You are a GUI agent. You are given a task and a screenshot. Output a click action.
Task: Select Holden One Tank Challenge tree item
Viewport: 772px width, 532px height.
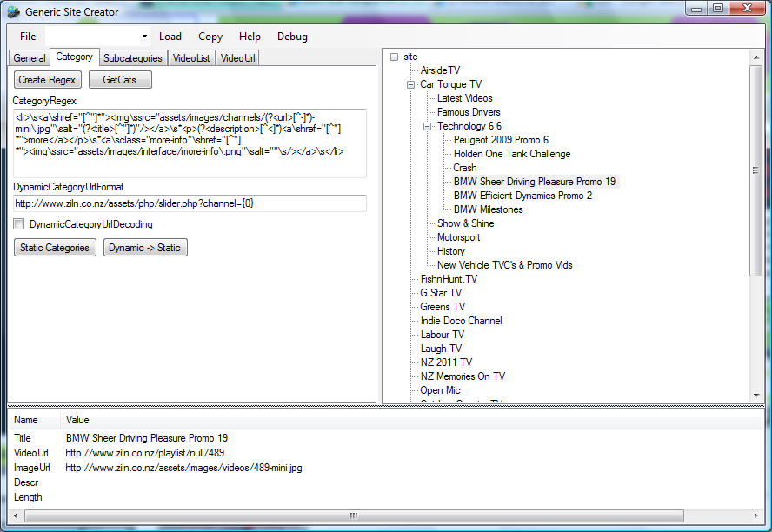[x=512, y=154]
